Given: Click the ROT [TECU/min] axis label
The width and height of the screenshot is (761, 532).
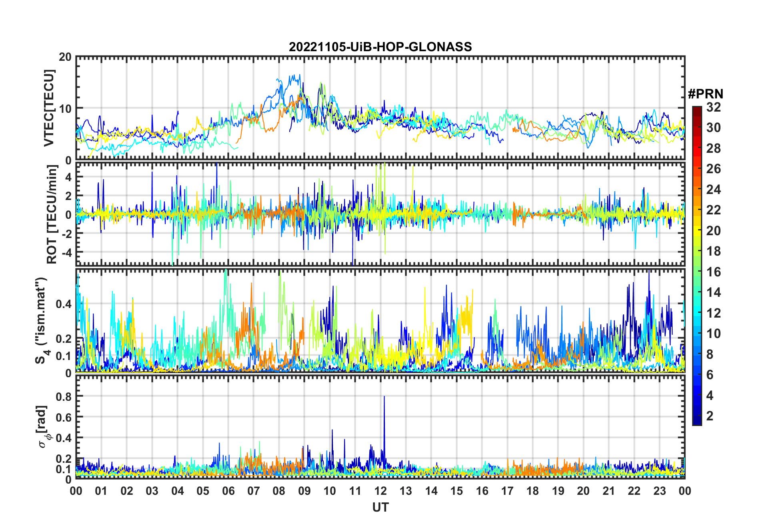Looking at the screenshot, I should pyautogui.click(x=51, y=214).
